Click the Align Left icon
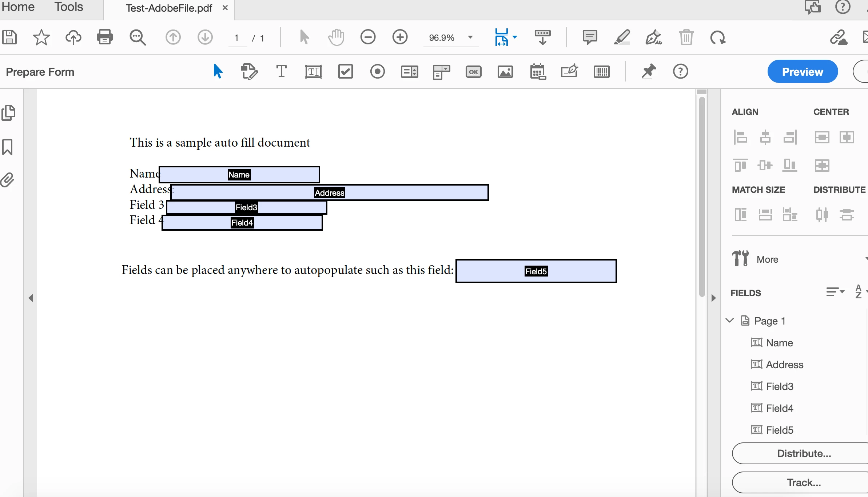The height and width of the screenshot is (497, 868). [x=740, y=138]
